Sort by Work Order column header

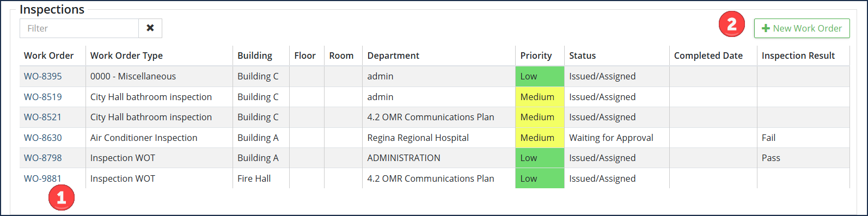pyautogui.click(x=49, y=55)
